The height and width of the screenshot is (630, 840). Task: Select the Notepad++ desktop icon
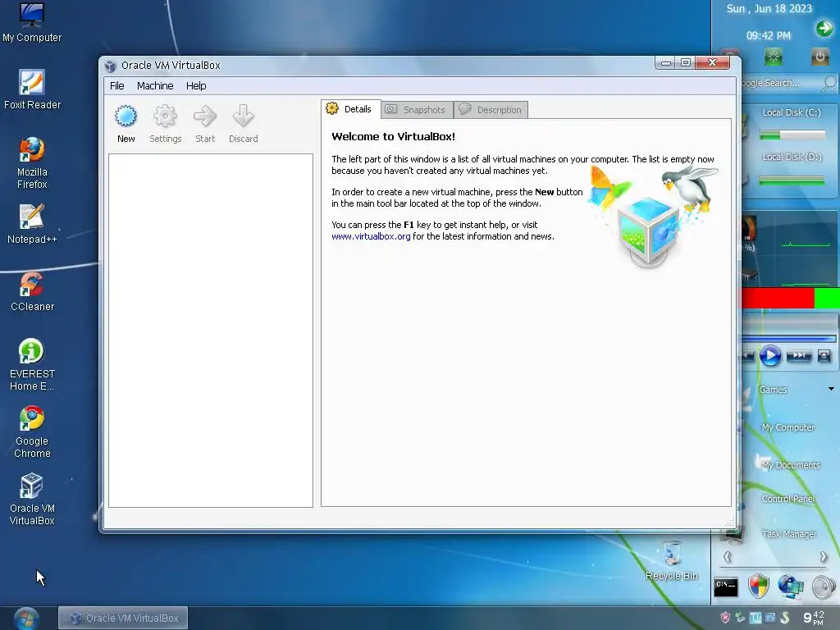coord(32,224)
